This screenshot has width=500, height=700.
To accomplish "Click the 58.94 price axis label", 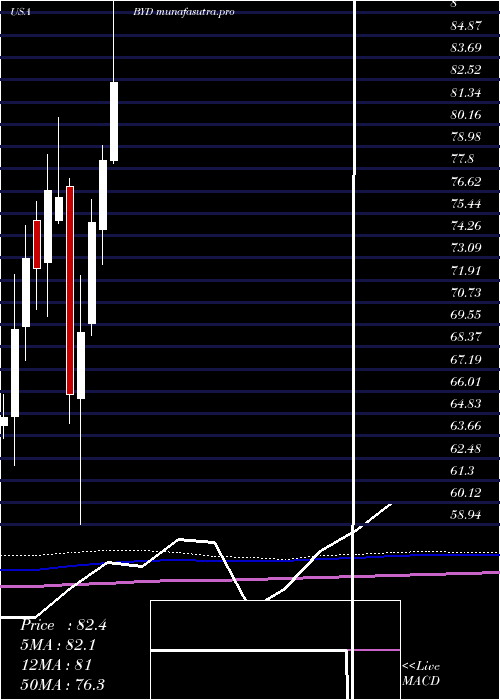I will click(x=466, y=515).
